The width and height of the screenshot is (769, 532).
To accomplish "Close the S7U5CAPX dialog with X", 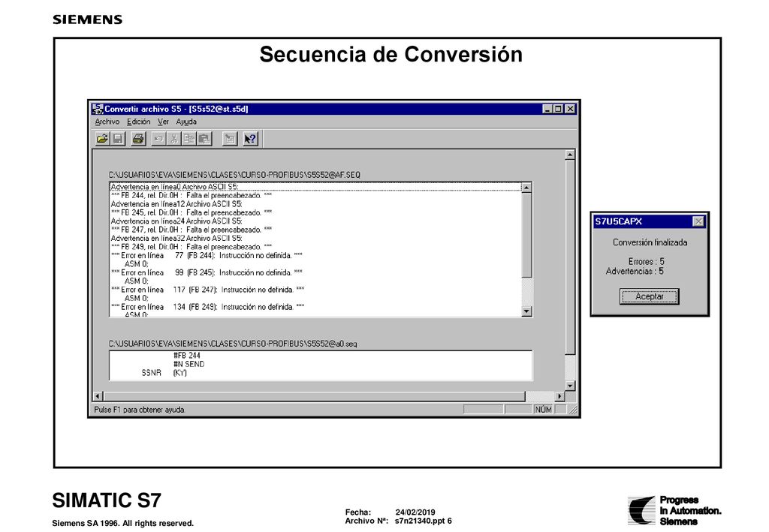I will [698, 221].
